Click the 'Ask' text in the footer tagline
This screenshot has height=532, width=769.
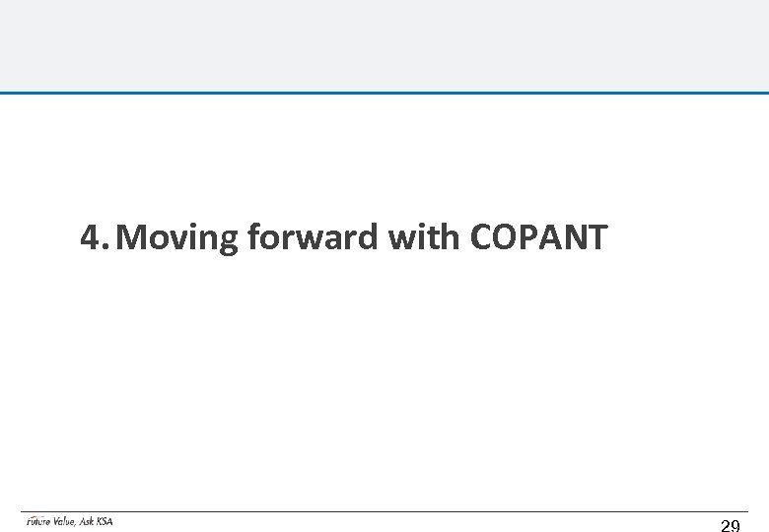pos(87,521)
